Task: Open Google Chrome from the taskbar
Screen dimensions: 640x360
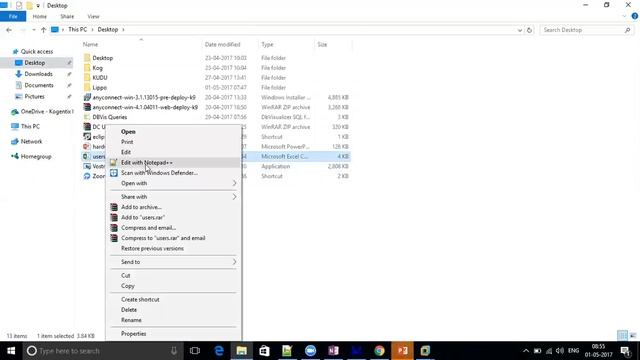Action: [x=379, y=351]
